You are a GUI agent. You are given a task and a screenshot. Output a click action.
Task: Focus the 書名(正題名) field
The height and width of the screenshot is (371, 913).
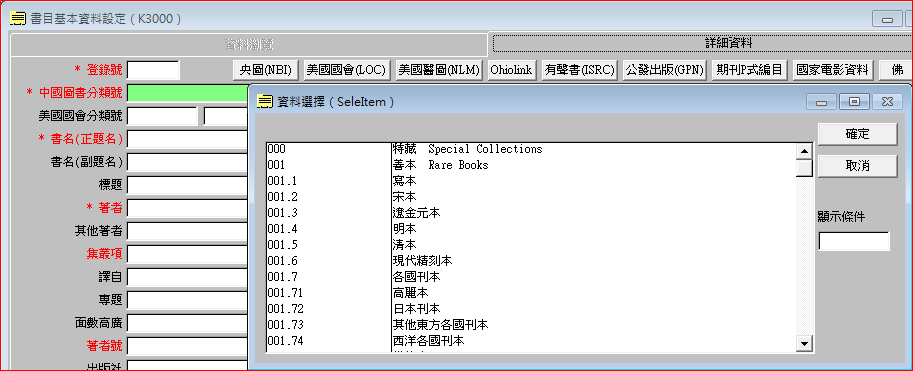coord(187,139)
